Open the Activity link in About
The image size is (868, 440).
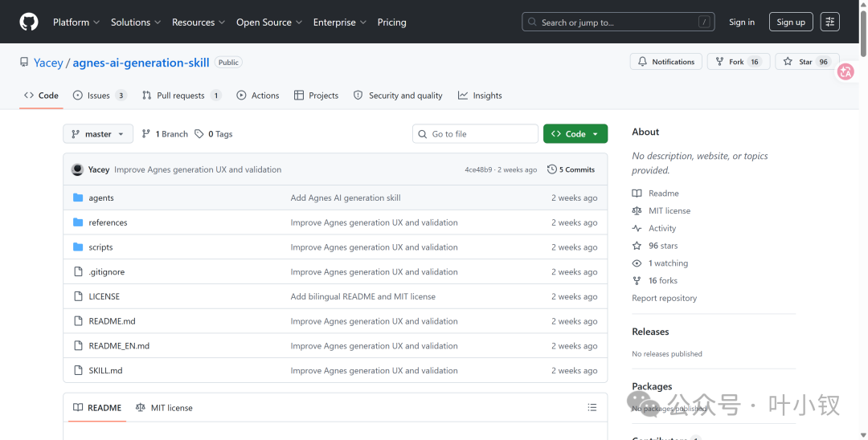pyautogui.click(x=654, y=228)
